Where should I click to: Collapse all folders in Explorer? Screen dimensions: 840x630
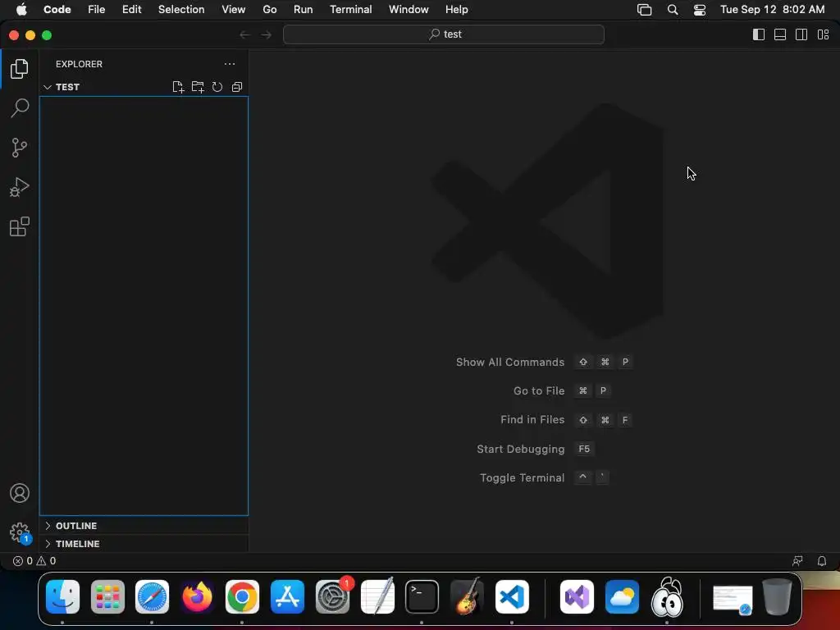[237, 87]
